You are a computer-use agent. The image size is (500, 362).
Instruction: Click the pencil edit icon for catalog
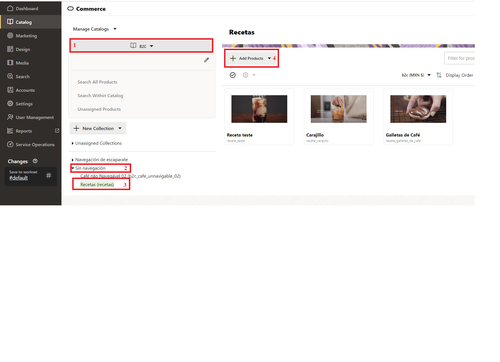point(207,60)
